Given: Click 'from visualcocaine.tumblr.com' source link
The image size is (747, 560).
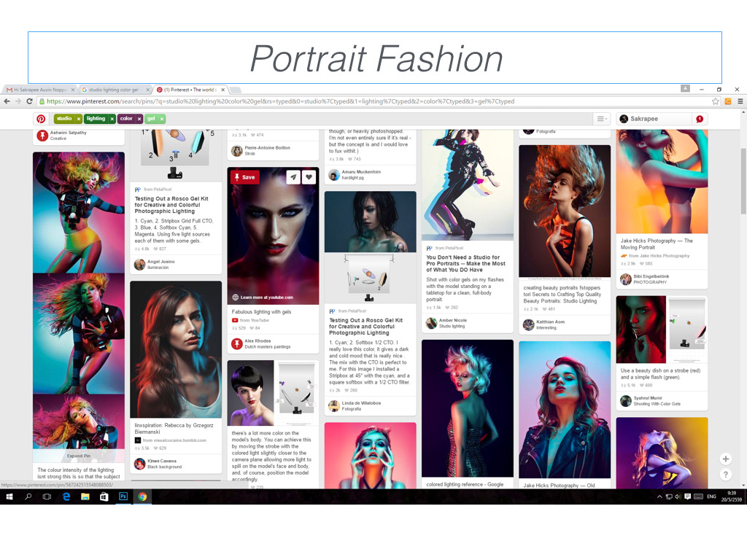Looking at the screenshot, I should (174, 440).
